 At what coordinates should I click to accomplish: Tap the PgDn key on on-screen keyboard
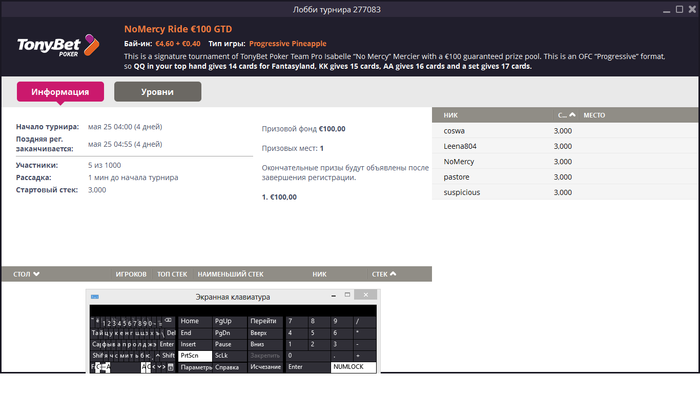[x=229, y=333]
